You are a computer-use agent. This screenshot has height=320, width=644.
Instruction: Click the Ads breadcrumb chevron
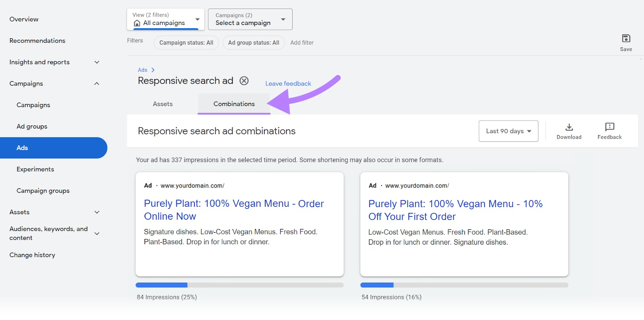tap(153, 70)
